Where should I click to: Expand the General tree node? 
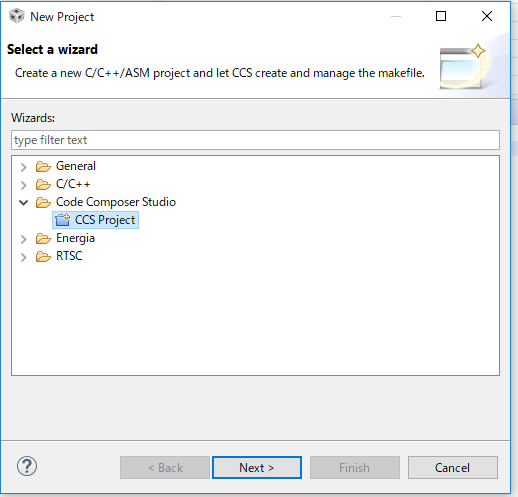(x=23, y=167)
